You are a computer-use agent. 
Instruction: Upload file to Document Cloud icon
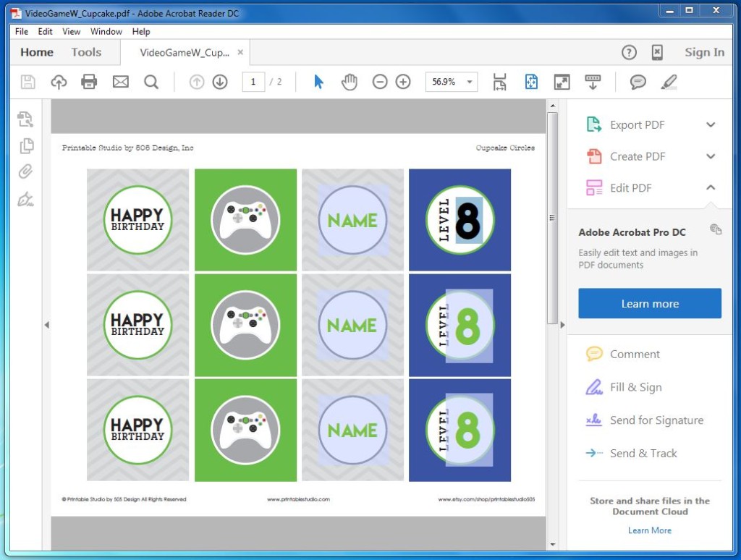tap(59, 82)
